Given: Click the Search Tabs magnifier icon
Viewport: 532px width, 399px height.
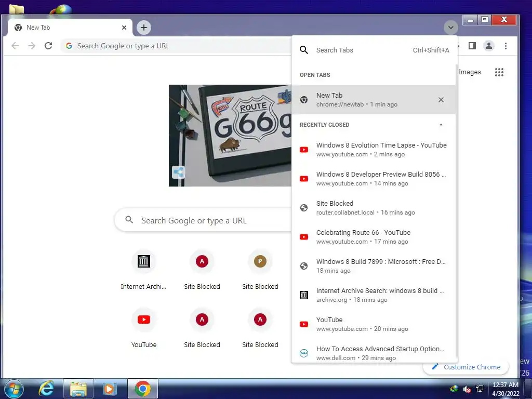Looking at the screenshot, I should (x=304, y=50).
